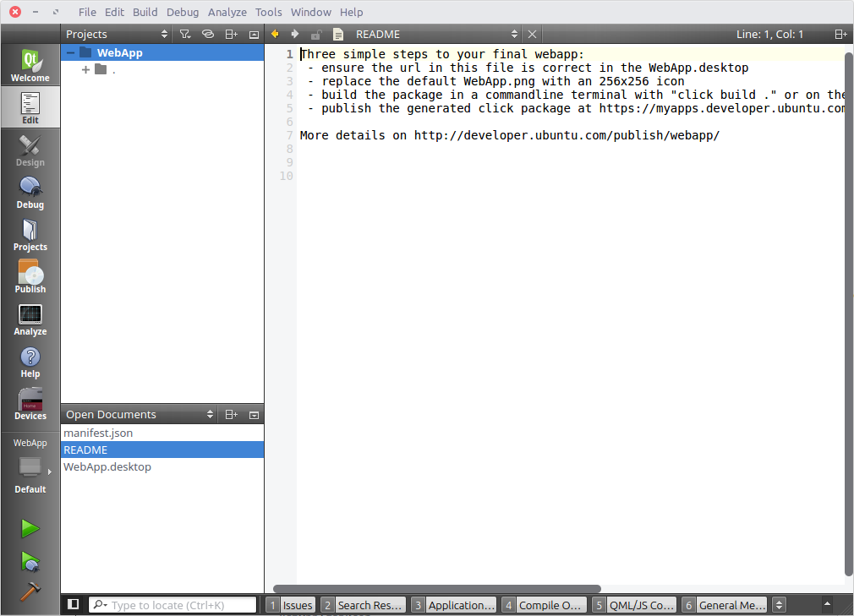The height and width of the screenshot is (616, 854).
Task: Open the WebApp Default kit selector
Action: point(30,466)
